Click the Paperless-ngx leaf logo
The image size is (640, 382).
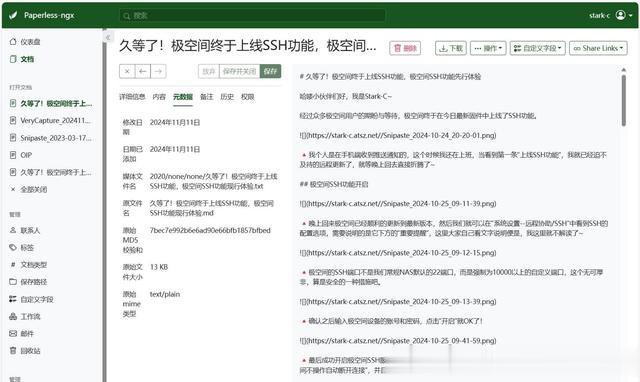click(13, 15)
